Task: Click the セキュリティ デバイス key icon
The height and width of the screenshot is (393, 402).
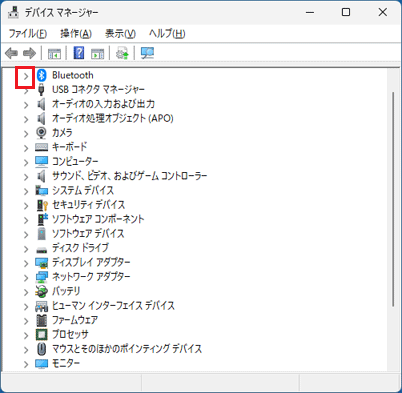Action: coord(42,205)
